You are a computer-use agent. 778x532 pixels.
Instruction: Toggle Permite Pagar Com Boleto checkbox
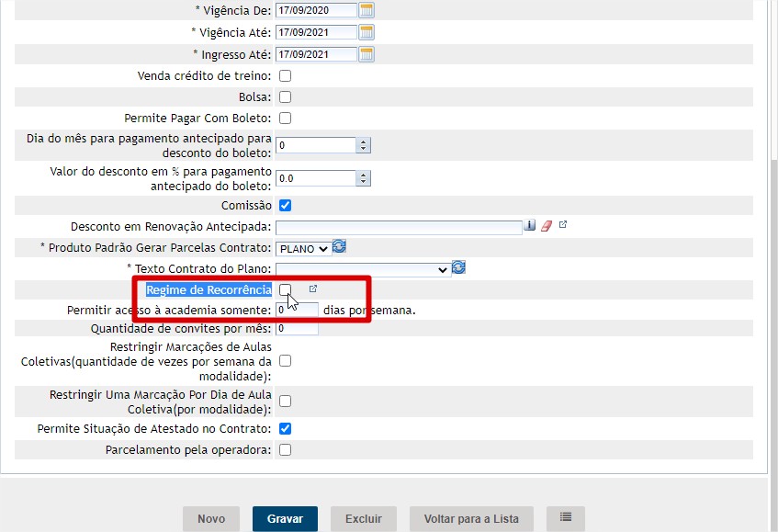pos(285,119)
